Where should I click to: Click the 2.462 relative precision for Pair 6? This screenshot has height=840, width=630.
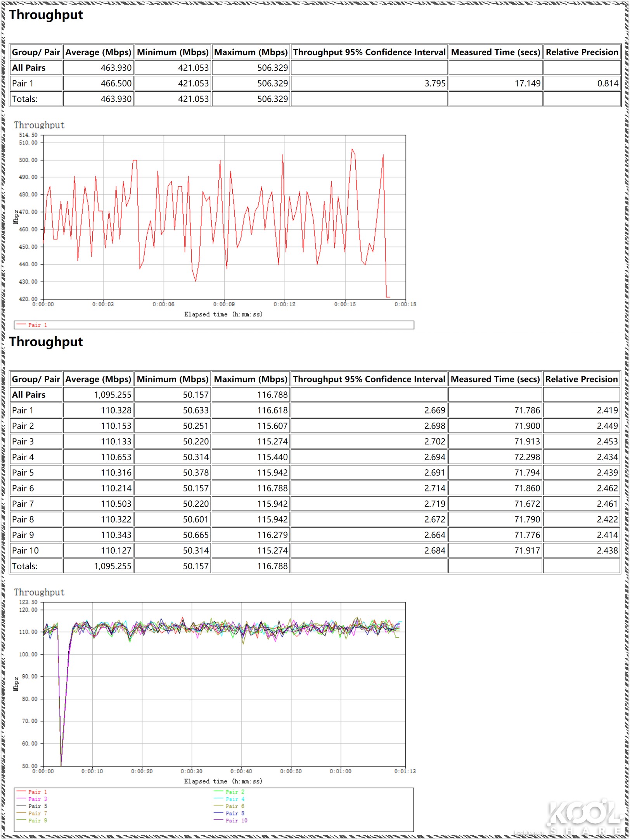point(607,488)
